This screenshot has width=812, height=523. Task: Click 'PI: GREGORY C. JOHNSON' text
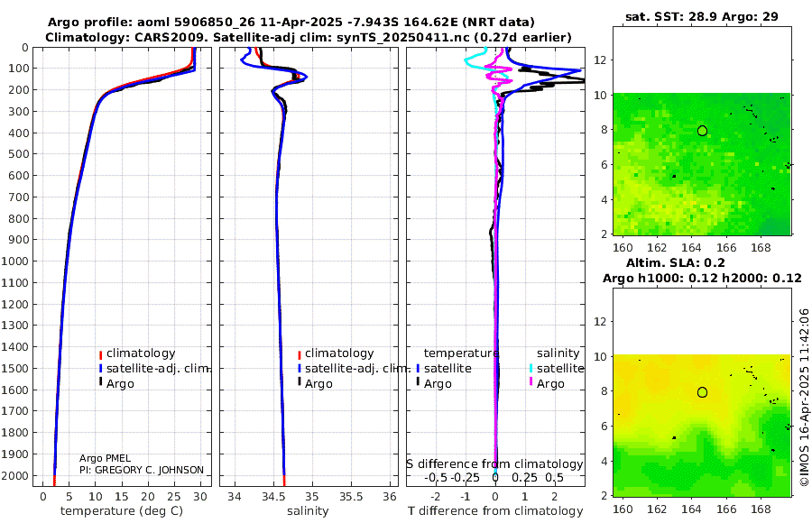coord(142,470)
